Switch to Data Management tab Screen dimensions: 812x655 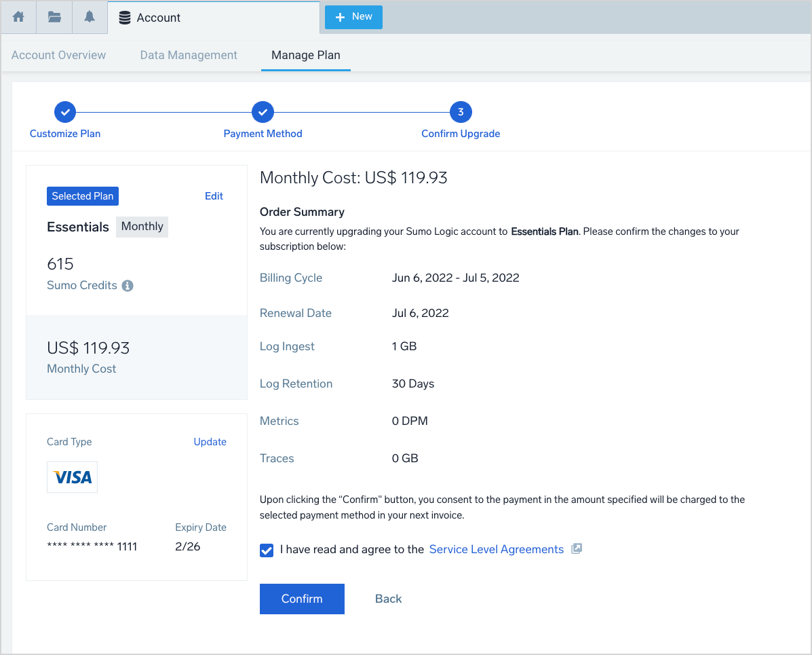pos(189,55)
